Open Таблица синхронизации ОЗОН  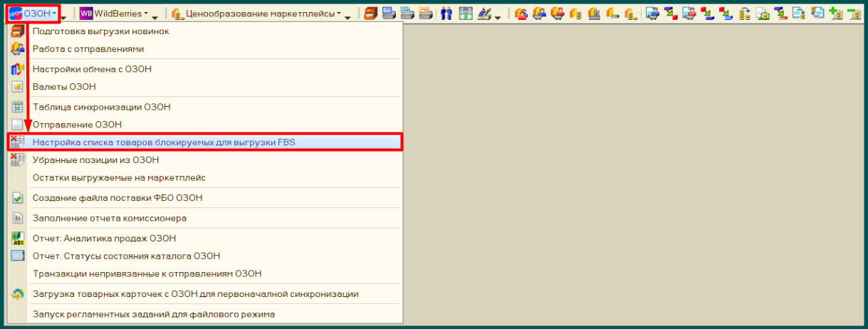(x=205, y=107)
